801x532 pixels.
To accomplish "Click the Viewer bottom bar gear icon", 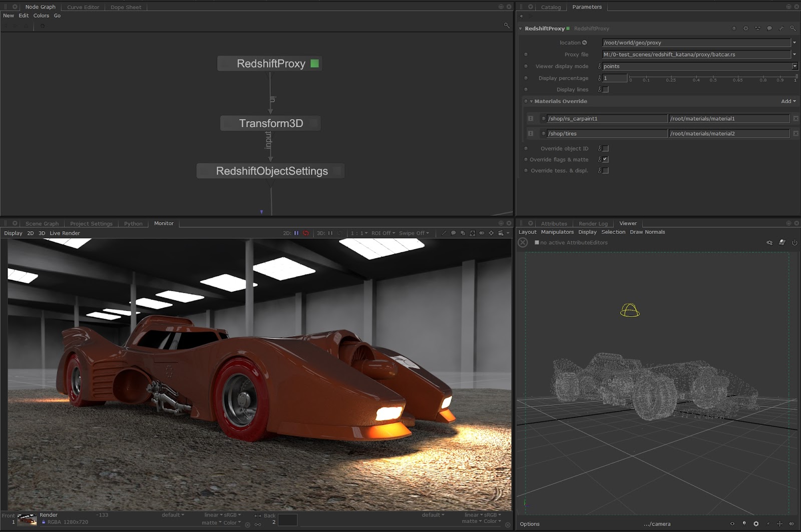I will pos(756,524).
